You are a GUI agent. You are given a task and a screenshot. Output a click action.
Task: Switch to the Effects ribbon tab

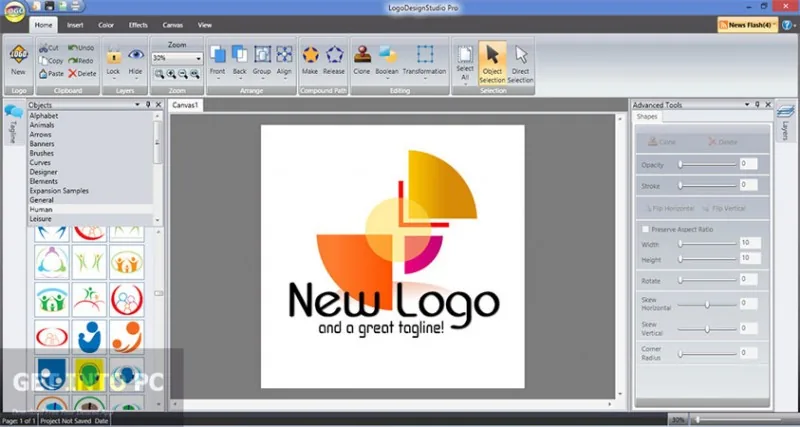[x=138, y=25]
